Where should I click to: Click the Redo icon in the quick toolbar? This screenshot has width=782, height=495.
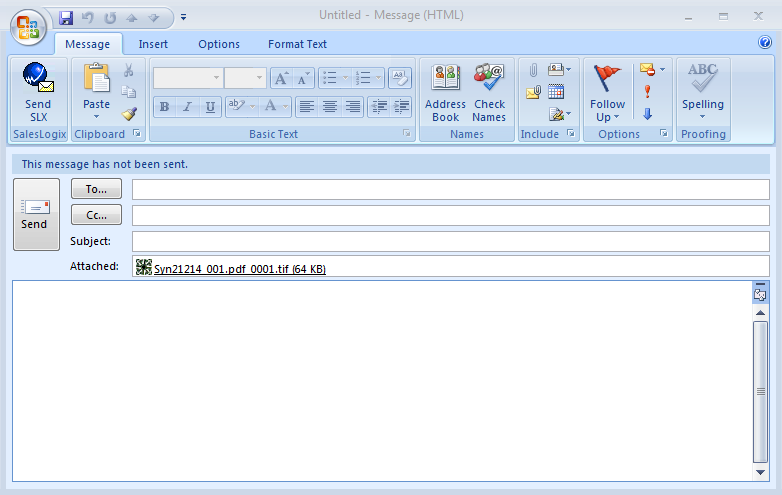click(x=110, y=18)
